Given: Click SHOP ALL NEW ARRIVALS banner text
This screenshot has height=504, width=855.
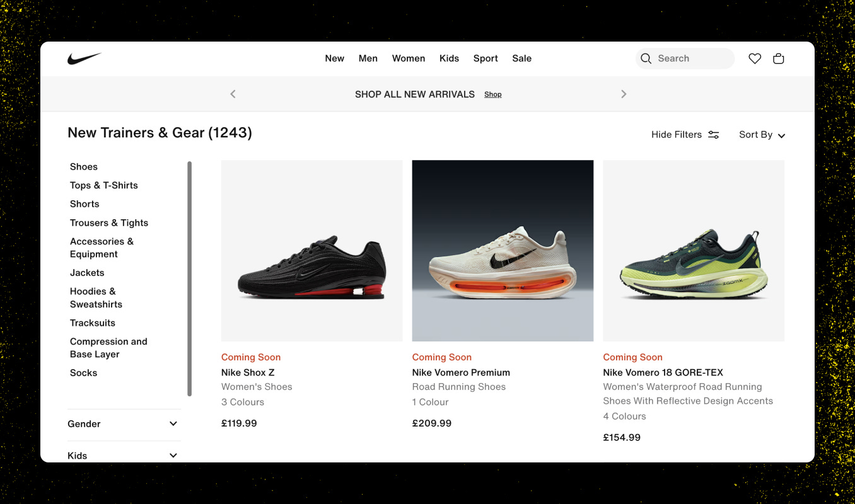Looking at the screenshot, I should (415, 94).
